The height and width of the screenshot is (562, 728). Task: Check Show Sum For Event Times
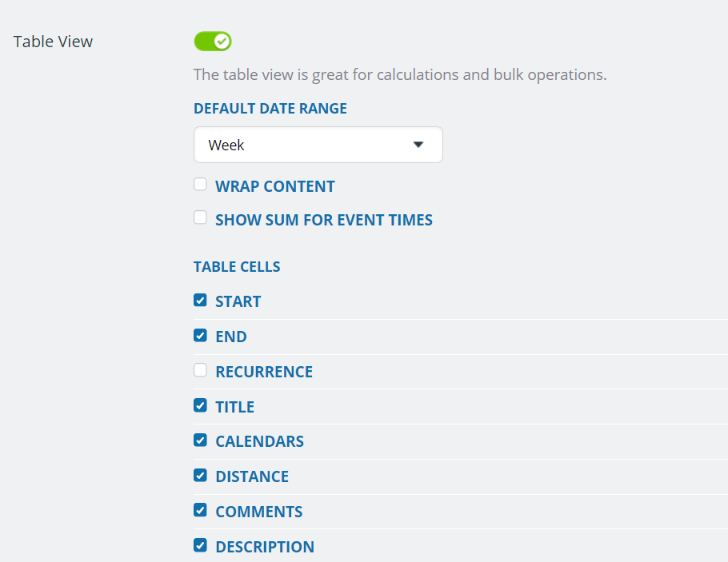click(x=200, y=217)
